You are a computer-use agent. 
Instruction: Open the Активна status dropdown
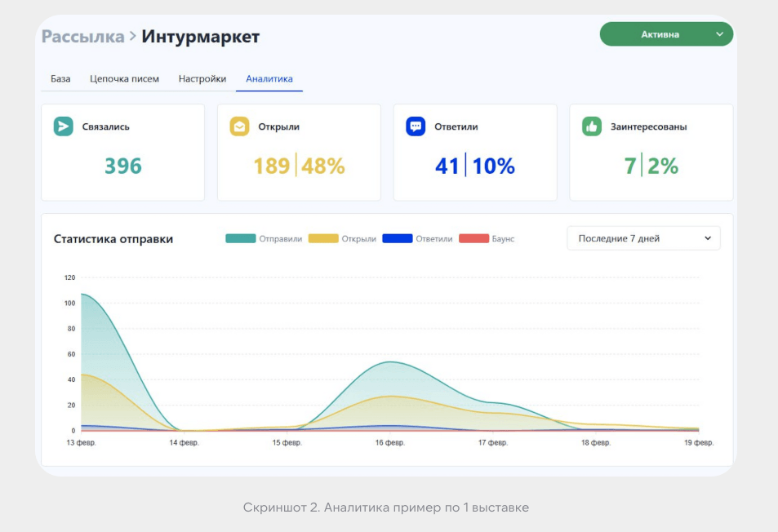click(666, 34)
